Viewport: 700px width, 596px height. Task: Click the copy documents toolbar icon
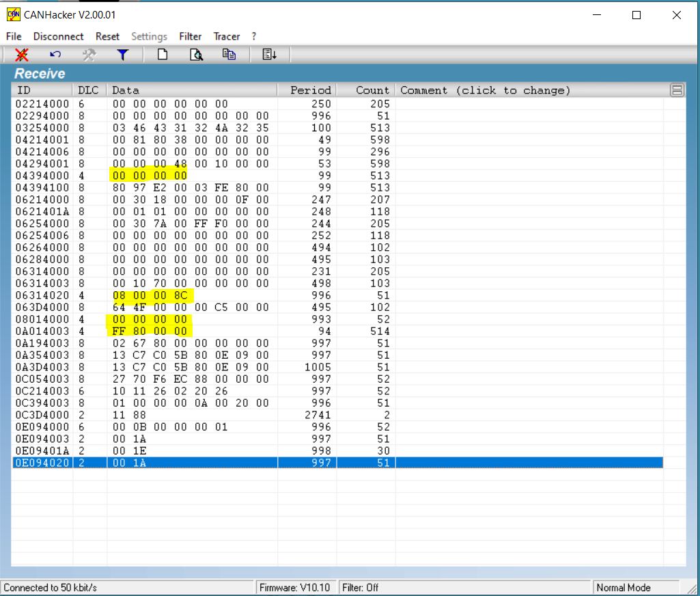tap(229, 55)
